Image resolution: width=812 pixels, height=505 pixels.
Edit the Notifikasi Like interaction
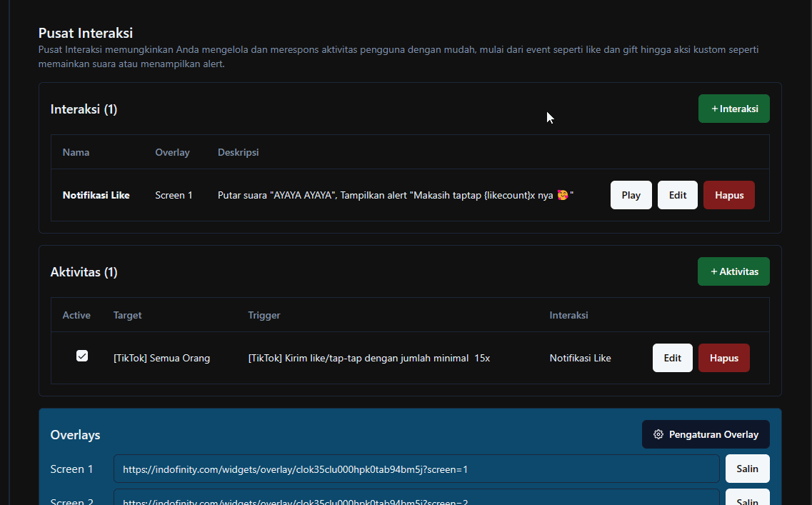point(677,195)
